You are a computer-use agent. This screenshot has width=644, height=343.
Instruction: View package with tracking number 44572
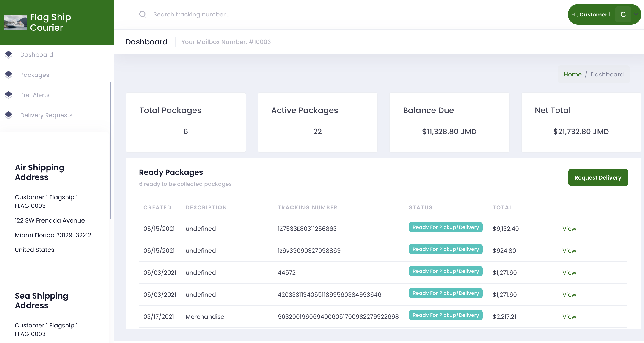[569, 272]
